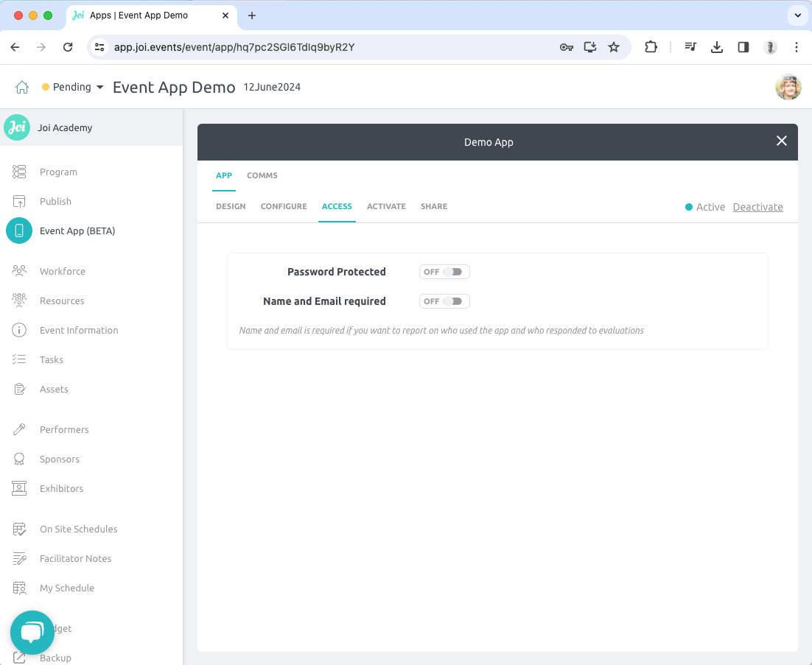Open the DESIGN sub-tab
The image size is (812, 665).
point(231,206)
